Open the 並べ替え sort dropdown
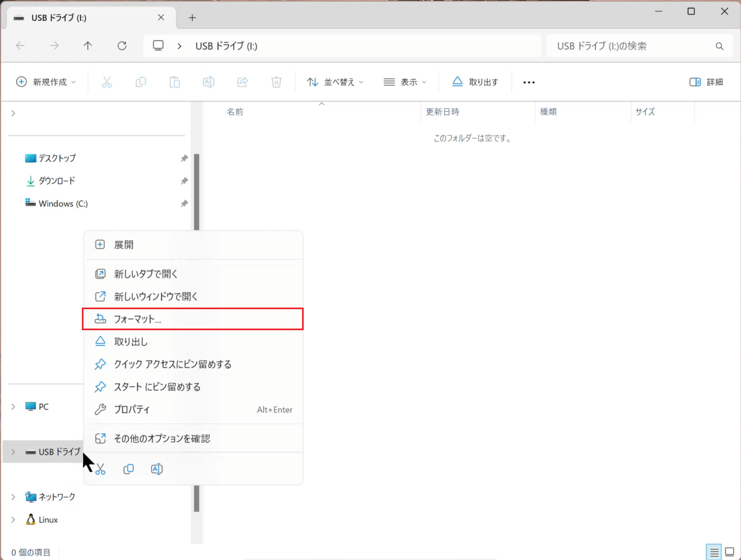 click(335, 82)
